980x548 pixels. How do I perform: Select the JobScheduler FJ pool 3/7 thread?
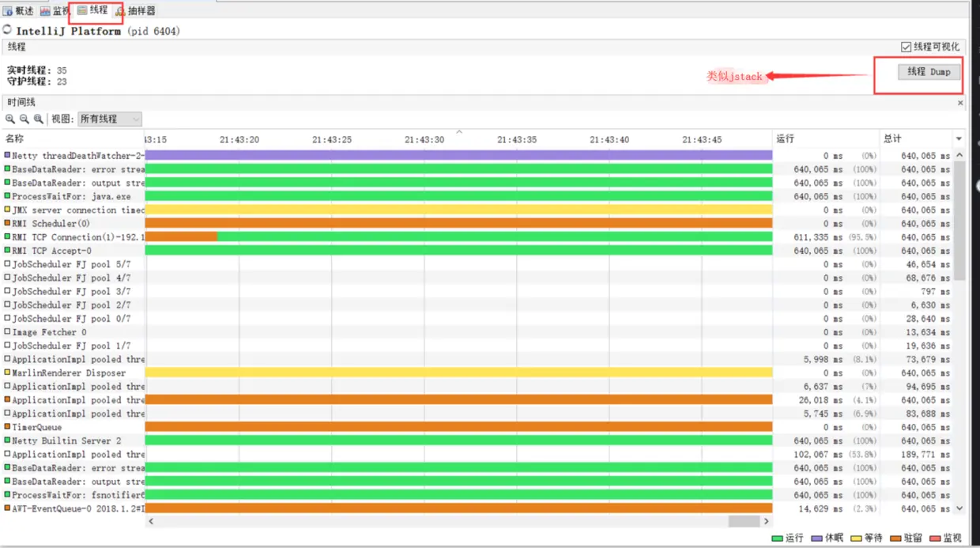[71, 291]
